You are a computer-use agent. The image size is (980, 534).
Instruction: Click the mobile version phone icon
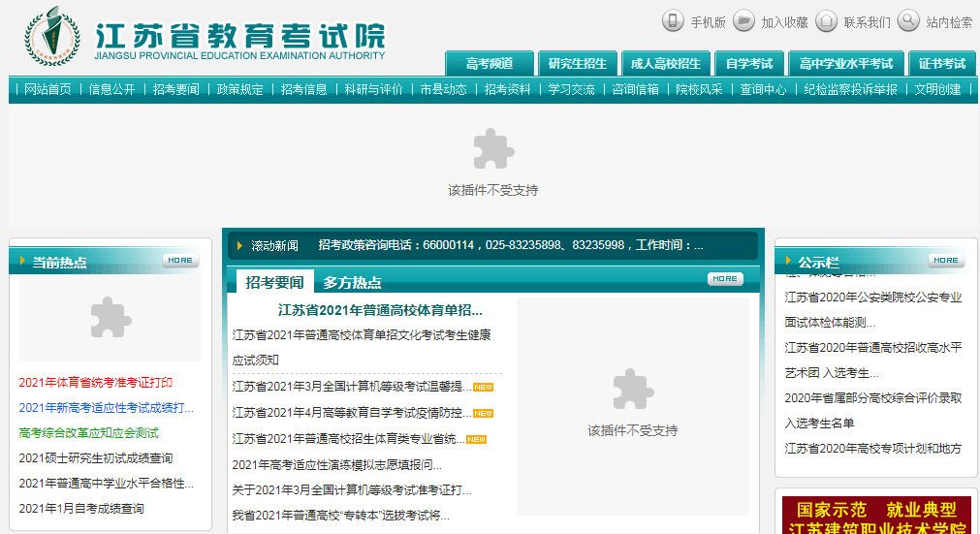coord(673,20)
